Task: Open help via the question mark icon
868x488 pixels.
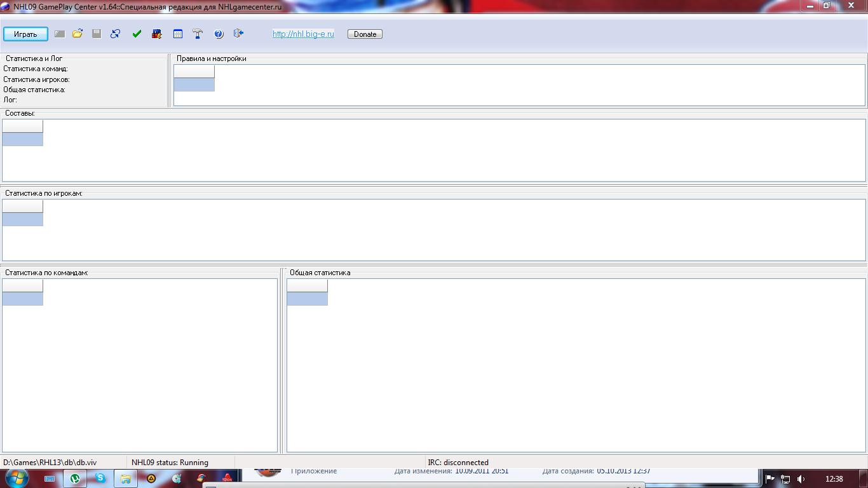Action: 219,34
